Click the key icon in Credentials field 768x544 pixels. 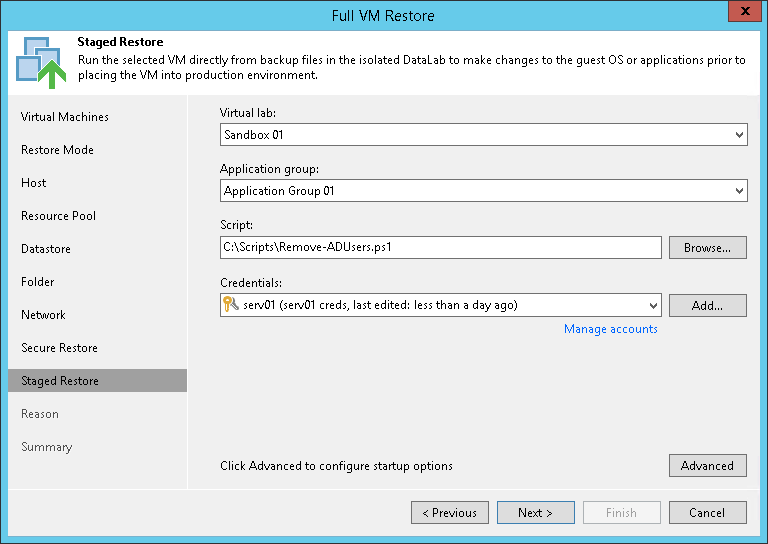231,305
